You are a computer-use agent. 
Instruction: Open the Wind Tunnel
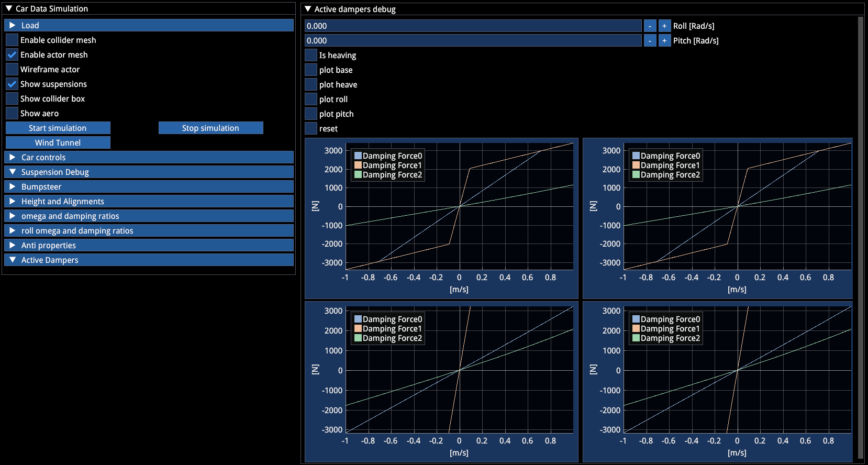coord(58,142)
